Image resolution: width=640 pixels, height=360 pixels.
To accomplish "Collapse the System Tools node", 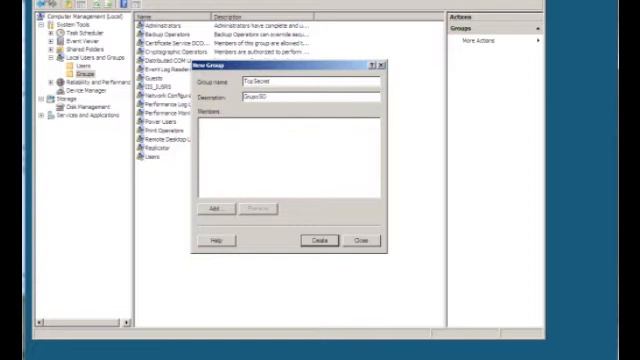I will tap(41, 24).
